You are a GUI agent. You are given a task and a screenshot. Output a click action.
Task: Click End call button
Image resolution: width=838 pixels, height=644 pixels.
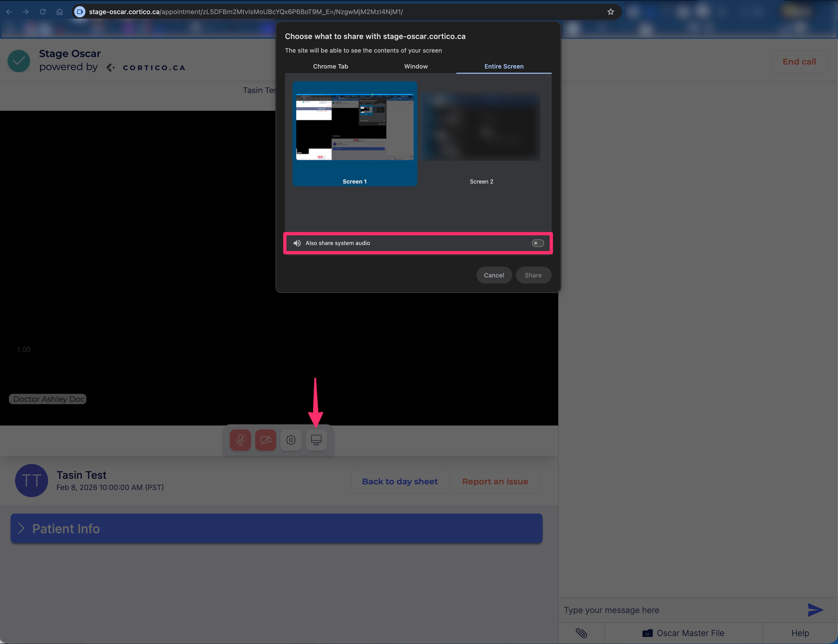799,62
